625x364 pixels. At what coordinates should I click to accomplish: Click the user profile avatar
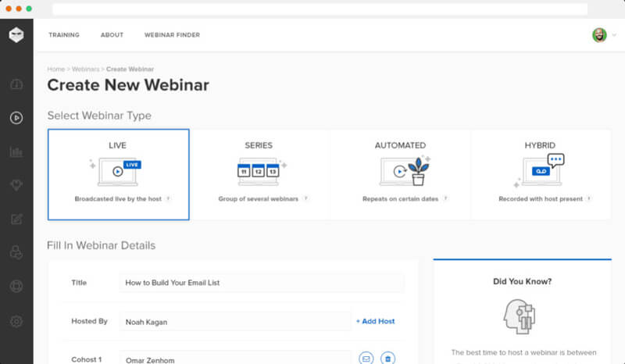pos(599,35)
